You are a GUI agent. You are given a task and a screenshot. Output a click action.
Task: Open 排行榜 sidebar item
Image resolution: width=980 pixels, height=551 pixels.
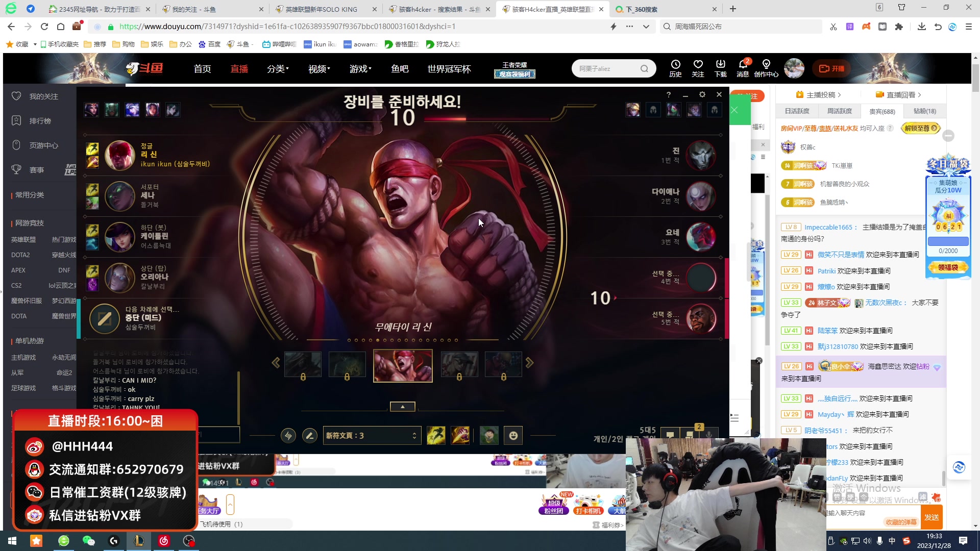tap(32, 121)
